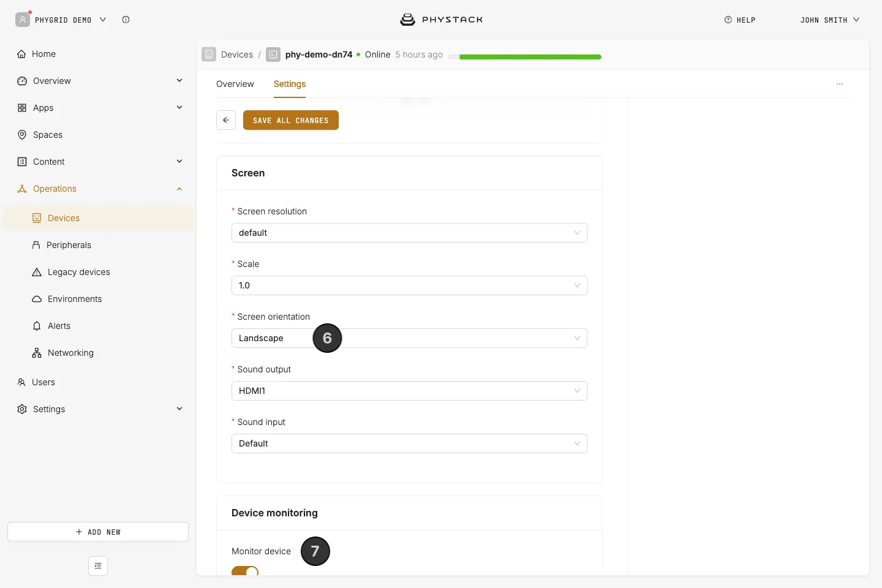Click the info icon beside PhyGrid Demo
The height and width of the screenshot is (588, 882).
pos(126,20)
